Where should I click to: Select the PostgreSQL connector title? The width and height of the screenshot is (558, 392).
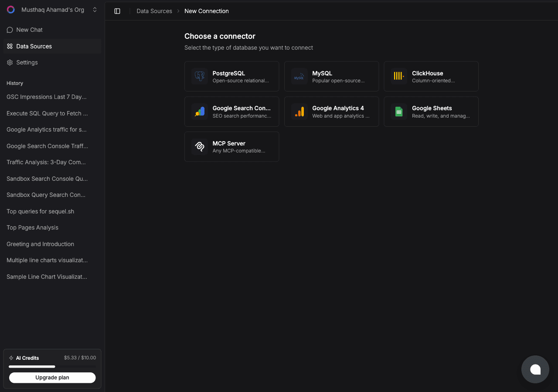coord(229,73)
